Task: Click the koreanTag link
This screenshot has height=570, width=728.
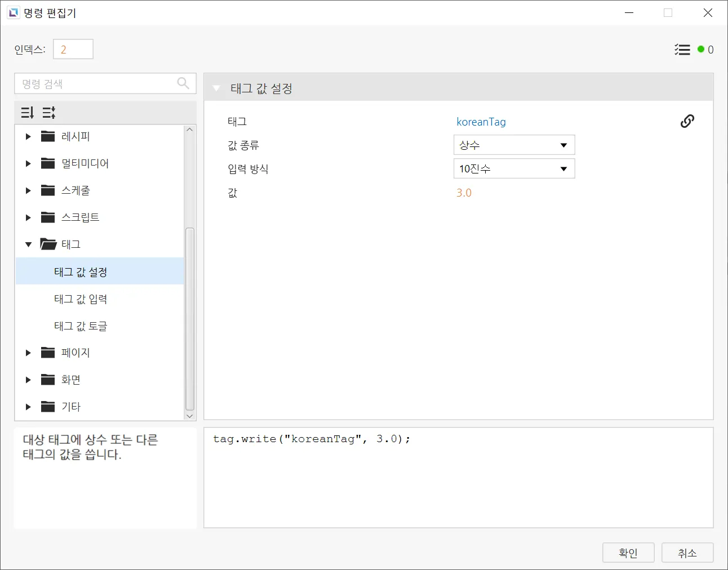Action: coord(481,122)
